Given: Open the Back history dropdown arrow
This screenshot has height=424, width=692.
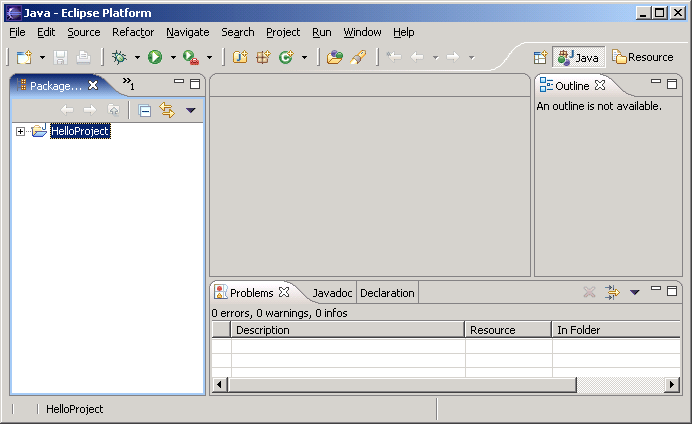Looking at the screenshot, I should pos(436,58).
